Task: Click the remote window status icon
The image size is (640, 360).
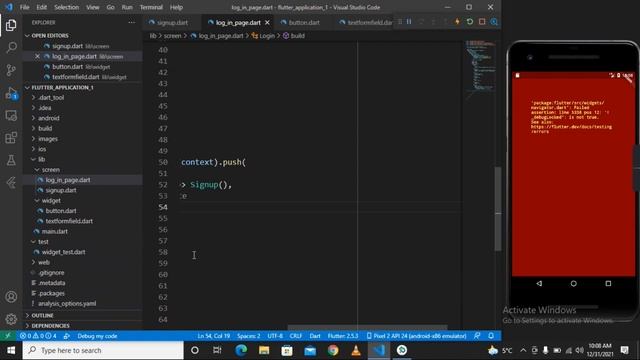Action: pos(8,336)
